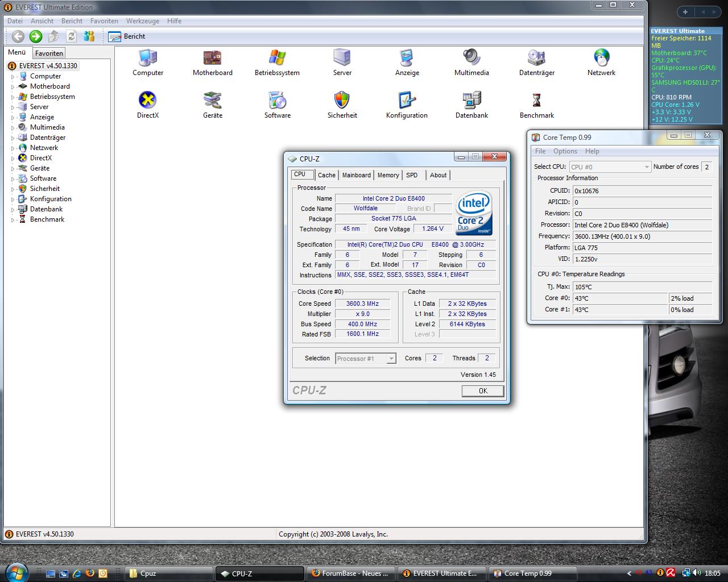
Task: Open the Netzwerk category icon
Action: point(601,57)
